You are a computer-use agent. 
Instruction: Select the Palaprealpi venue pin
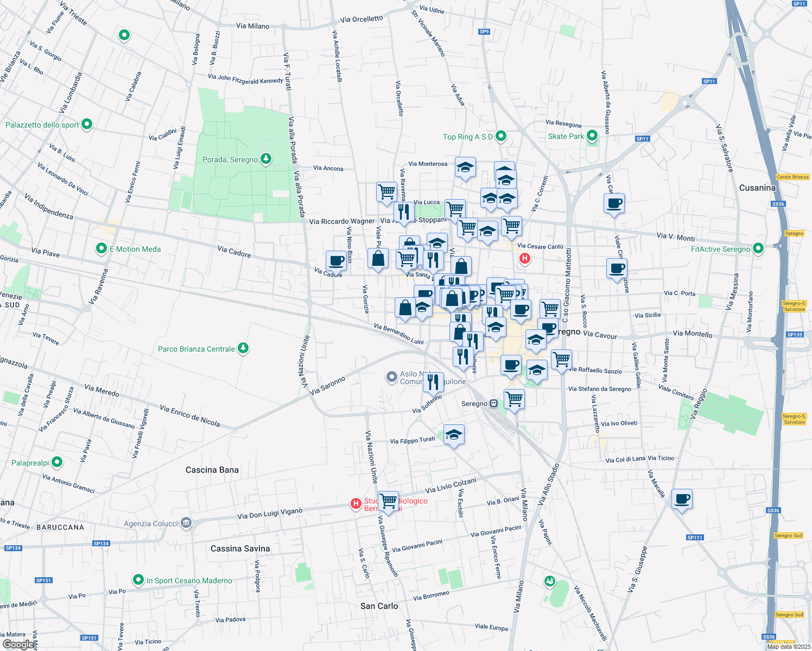[x=57, y=462]
